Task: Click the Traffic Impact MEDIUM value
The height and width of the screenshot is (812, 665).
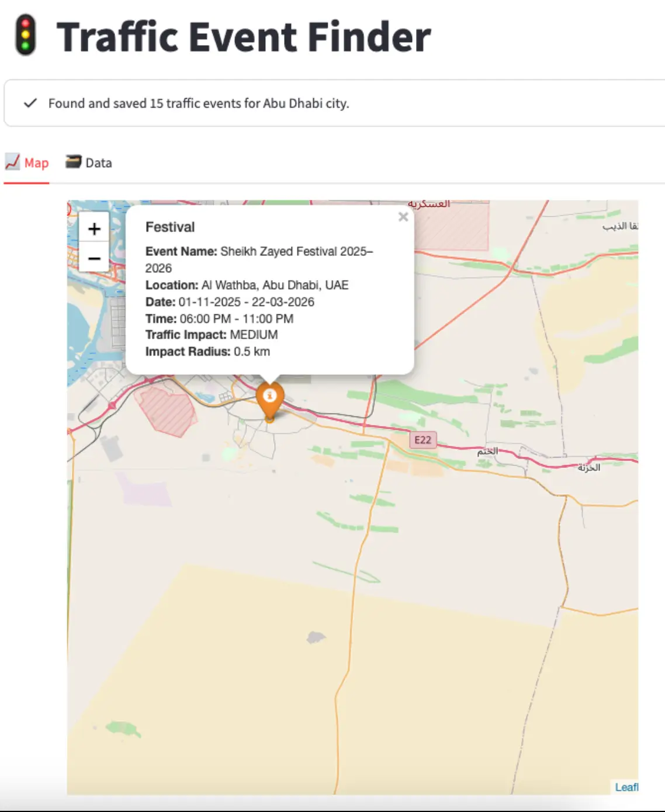Action: pos(254,335)
